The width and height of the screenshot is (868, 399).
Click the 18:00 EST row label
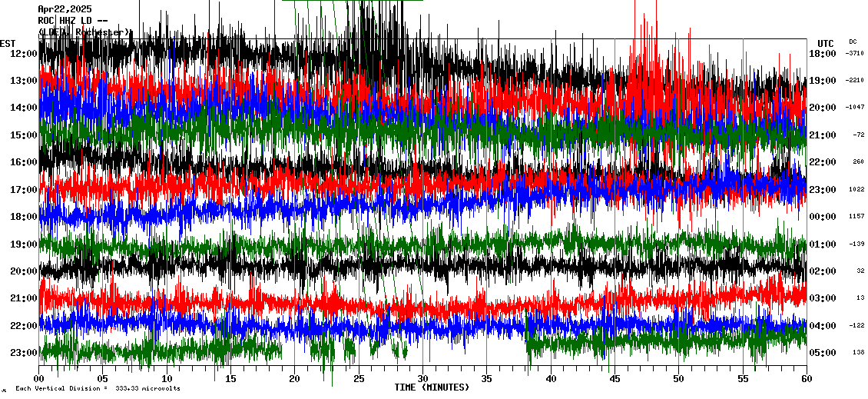click(24, 217)
